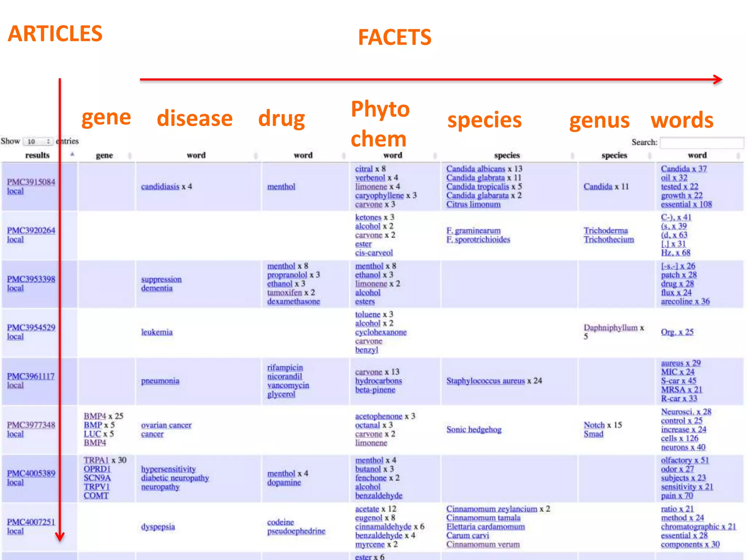Click the dementia disease link

157,288
